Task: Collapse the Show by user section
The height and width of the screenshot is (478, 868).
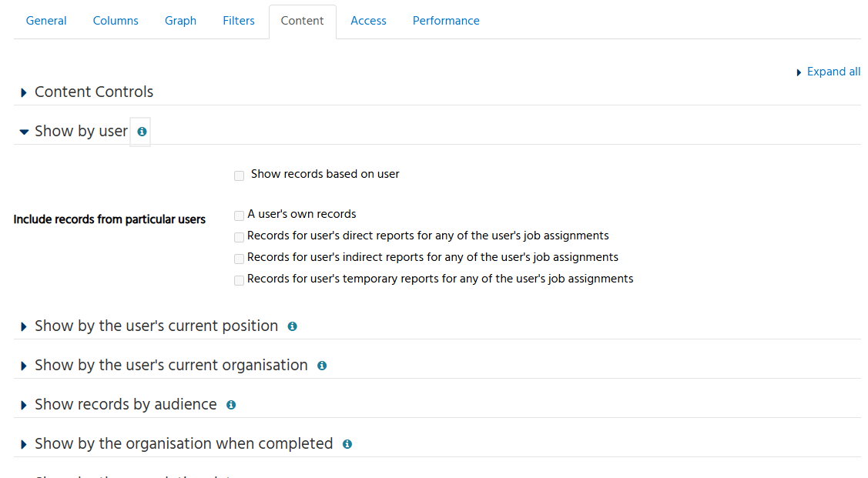Action: [x=81, y=132]
